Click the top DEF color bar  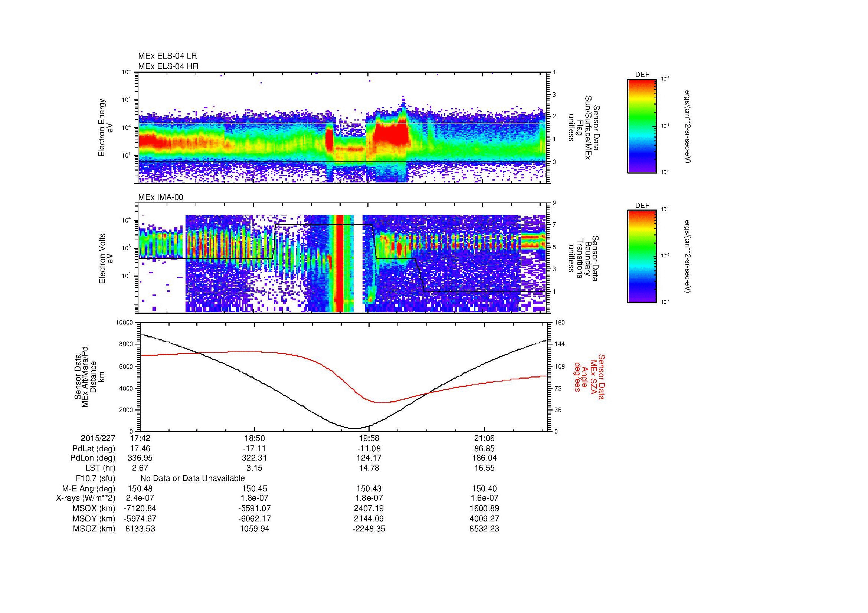point(642,126)
